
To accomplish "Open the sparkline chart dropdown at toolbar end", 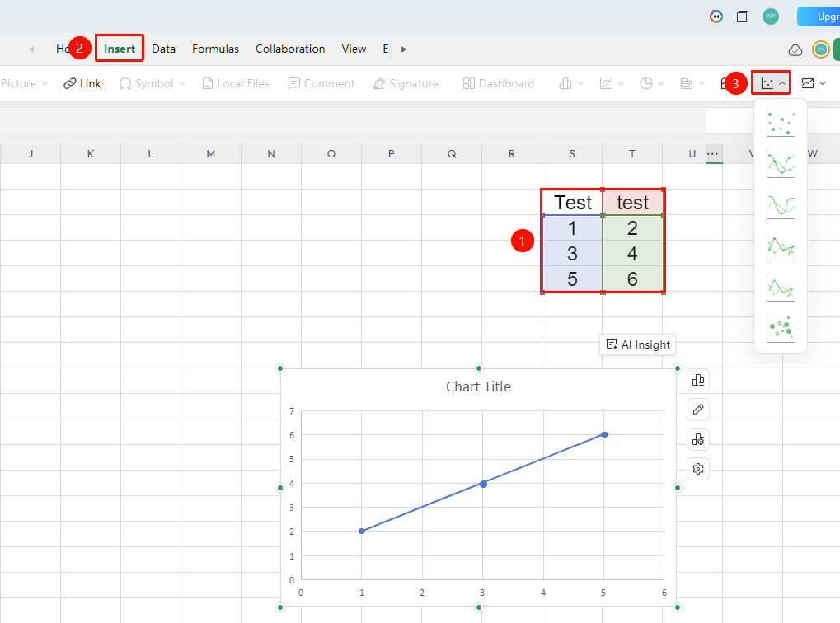I will 814,83.
